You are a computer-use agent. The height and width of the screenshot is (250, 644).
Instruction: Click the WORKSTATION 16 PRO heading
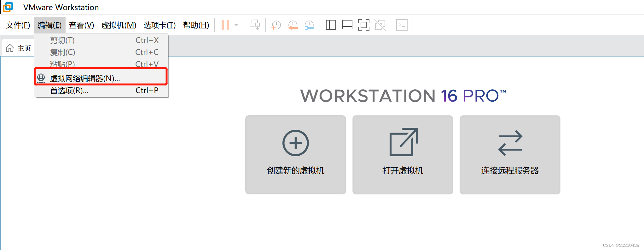pyautogui.click(x=403, y=96)
